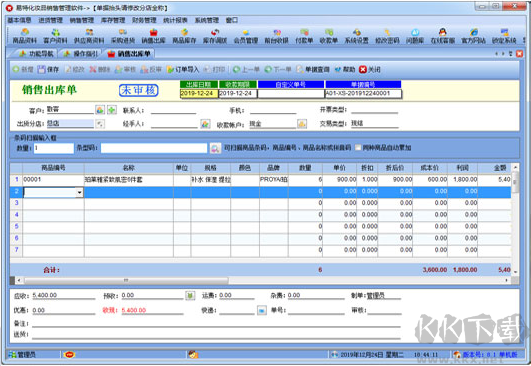Click horizontal scrollbar thumb under the table
This screenshot has width=531, height=366.
click(x=126, y=280)
